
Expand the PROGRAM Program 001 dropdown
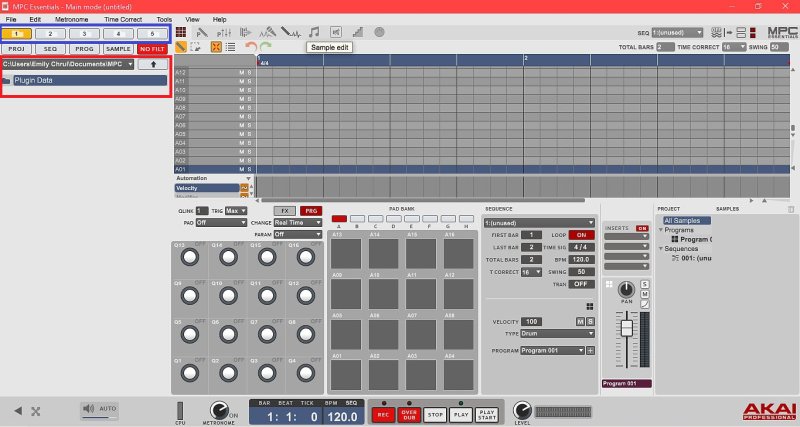tap(552, 351)
